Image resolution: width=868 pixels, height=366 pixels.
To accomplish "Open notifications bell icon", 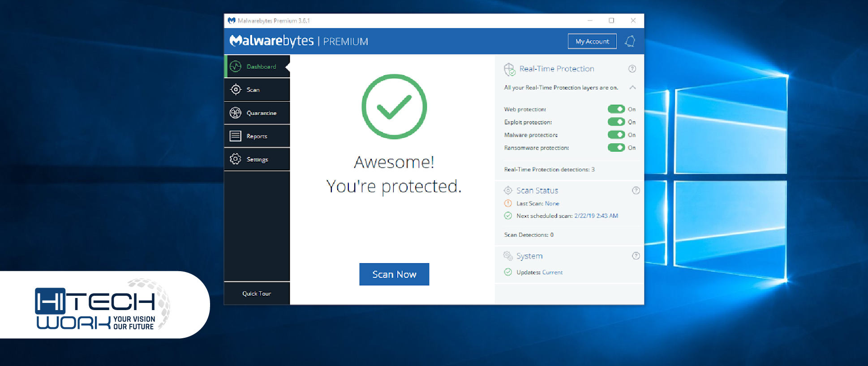I will point(630,41).
